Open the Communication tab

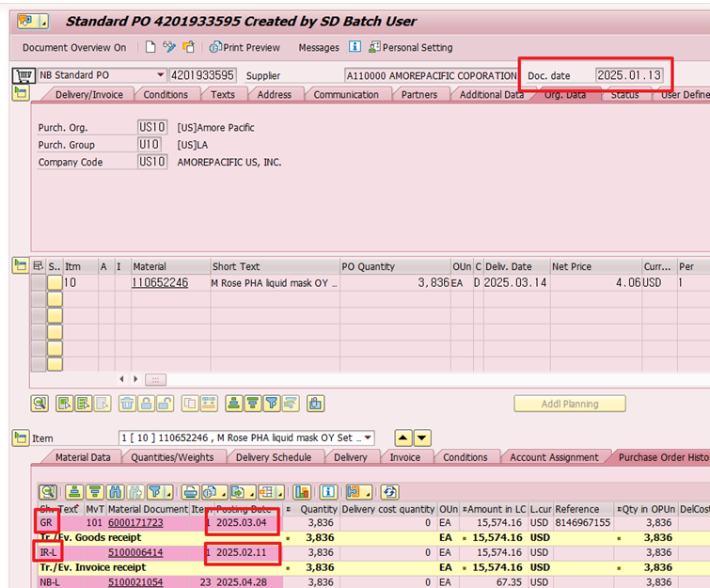click(x=346, y=95)
